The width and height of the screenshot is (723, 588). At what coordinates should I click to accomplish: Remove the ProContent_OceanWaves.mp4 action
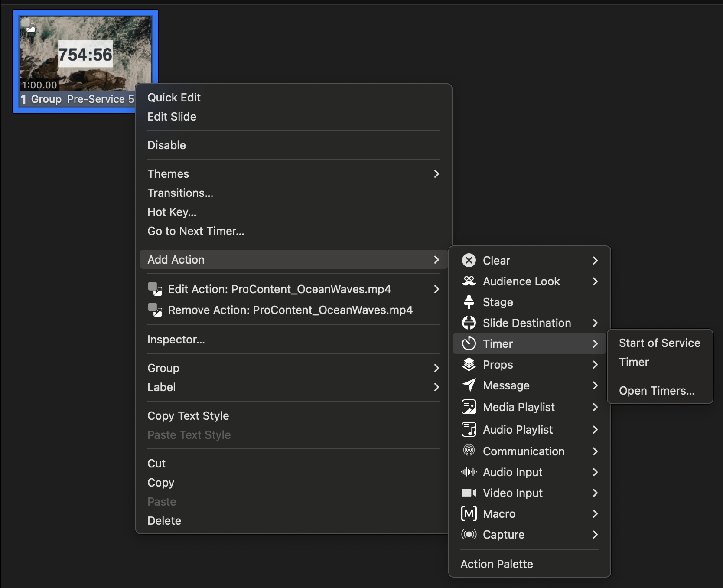pyautogui.click(x=290, y=310)
